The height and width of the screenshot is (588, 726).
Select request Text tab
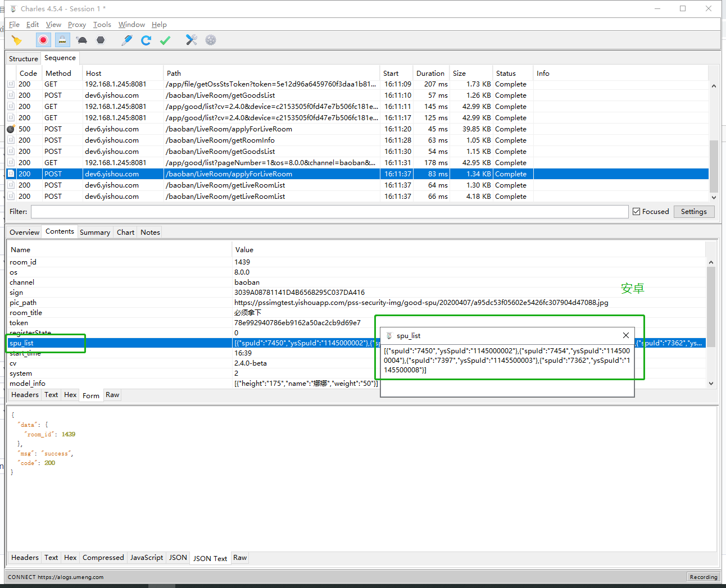pos(51,395)
